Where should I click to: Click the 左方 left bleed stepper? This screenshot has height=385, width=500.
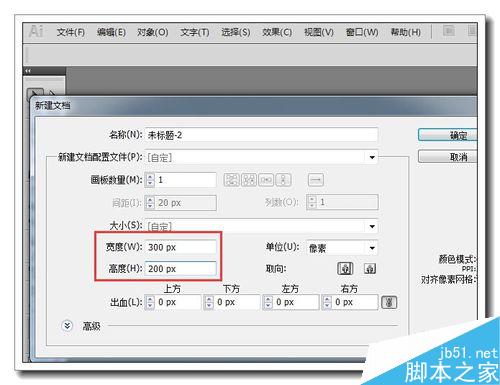(268, 302)
